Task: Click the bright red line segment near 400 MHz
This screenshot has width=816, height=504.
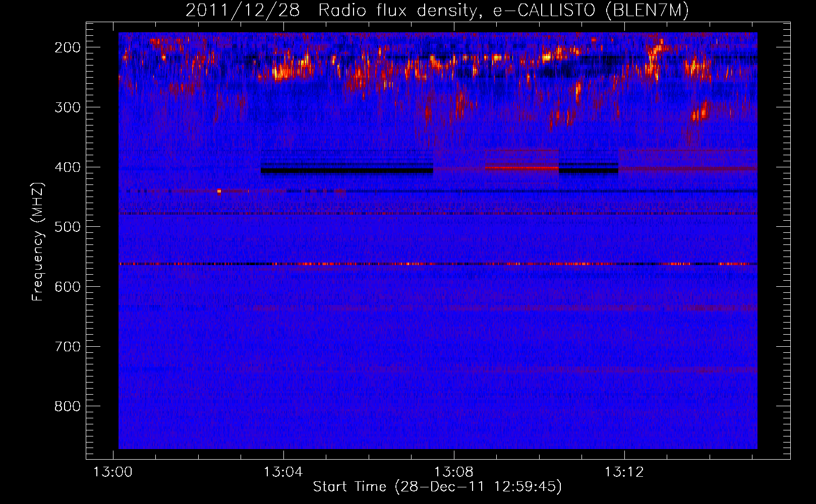Action: 521,168
